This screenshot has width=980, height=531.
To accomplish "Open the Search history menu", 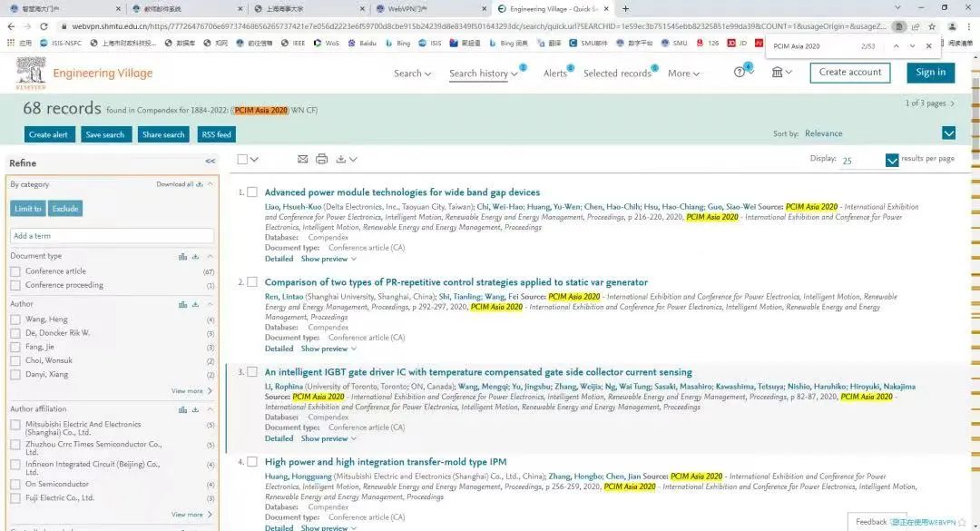I will pos(483,74).
